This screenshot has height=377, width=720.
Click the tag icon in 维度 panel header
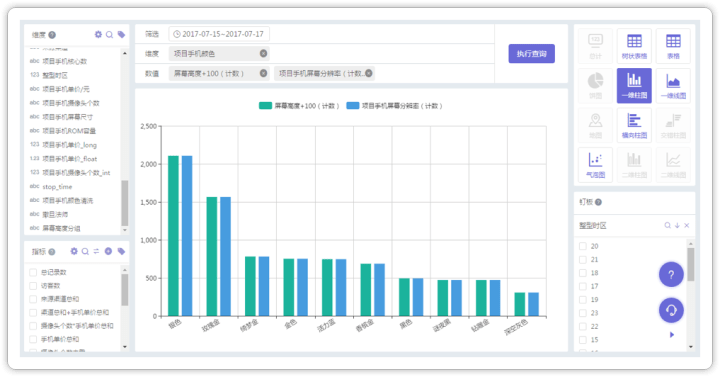tap(121, 34)
